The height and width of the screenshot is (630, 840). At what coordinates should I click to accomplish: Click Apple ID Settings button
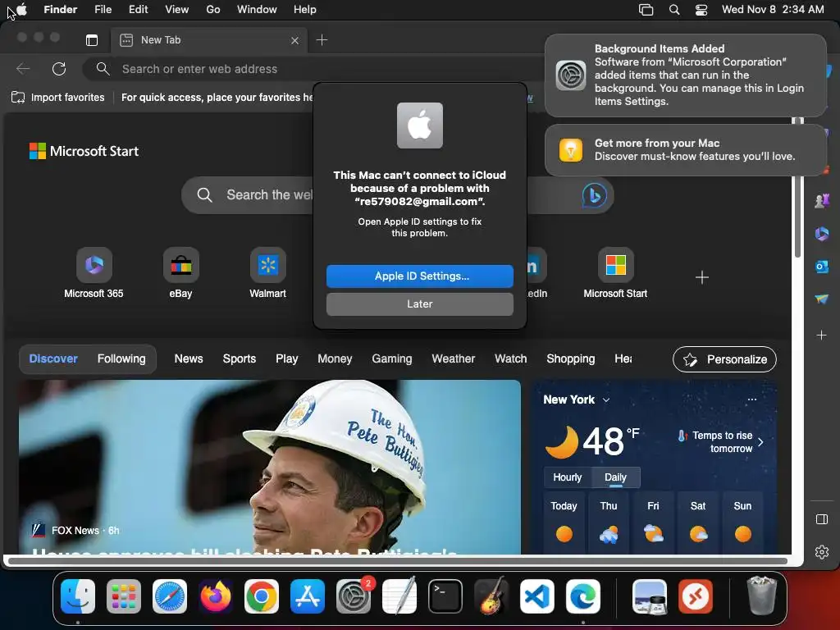point(419,276)
